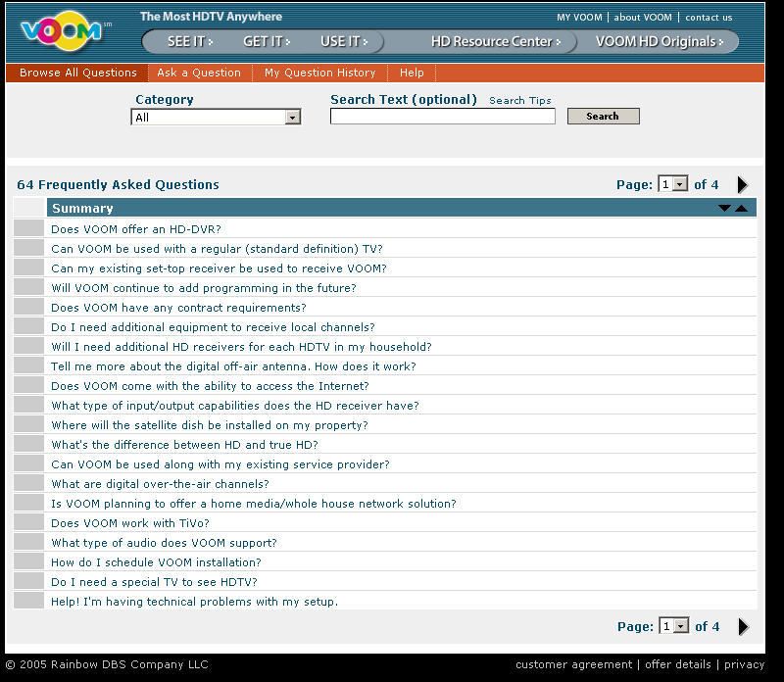This screenshot has height=682, width=784.
Task: Open question about additional HD receivers per HDTV
Action: click(241, 347)
